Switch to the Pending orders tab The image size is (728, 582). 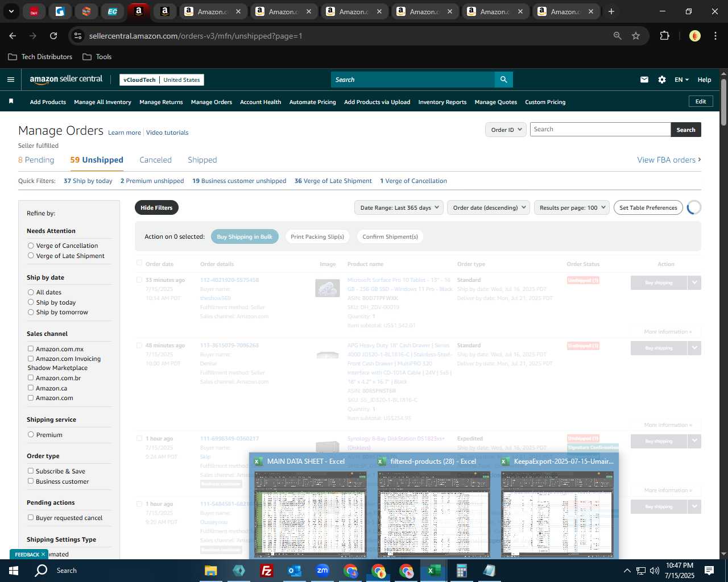pyautogui.click(x=36, y=160)
